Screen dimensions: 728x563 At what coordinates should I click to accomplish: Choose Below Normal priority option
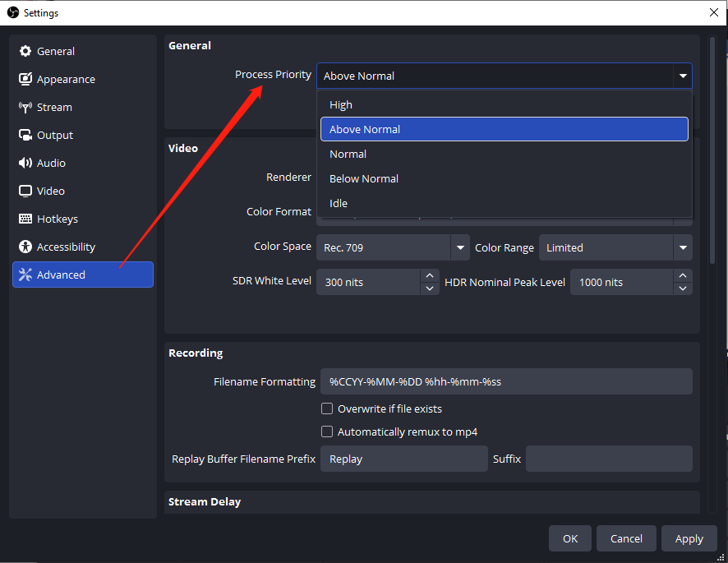(x=363, y=178)
